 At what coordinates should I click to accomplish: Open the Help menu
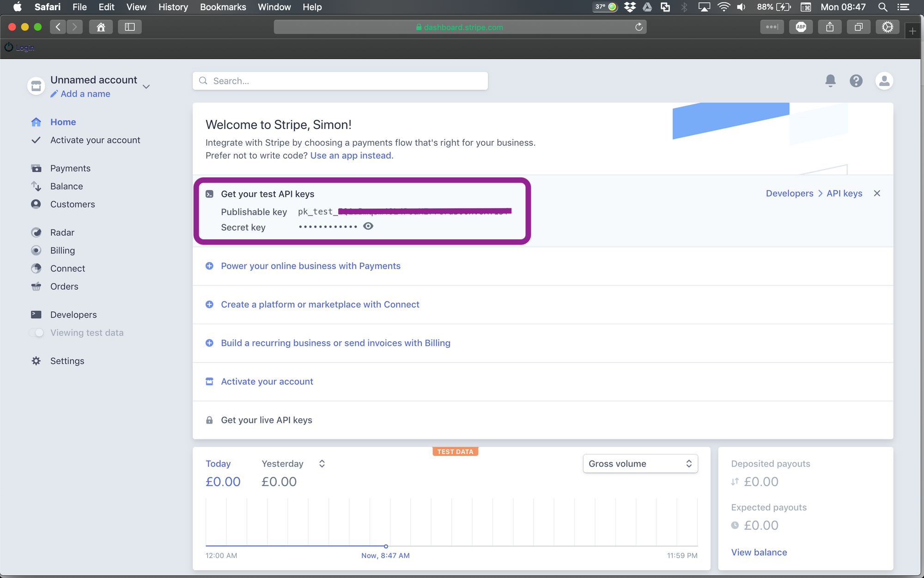pos(312,7)
